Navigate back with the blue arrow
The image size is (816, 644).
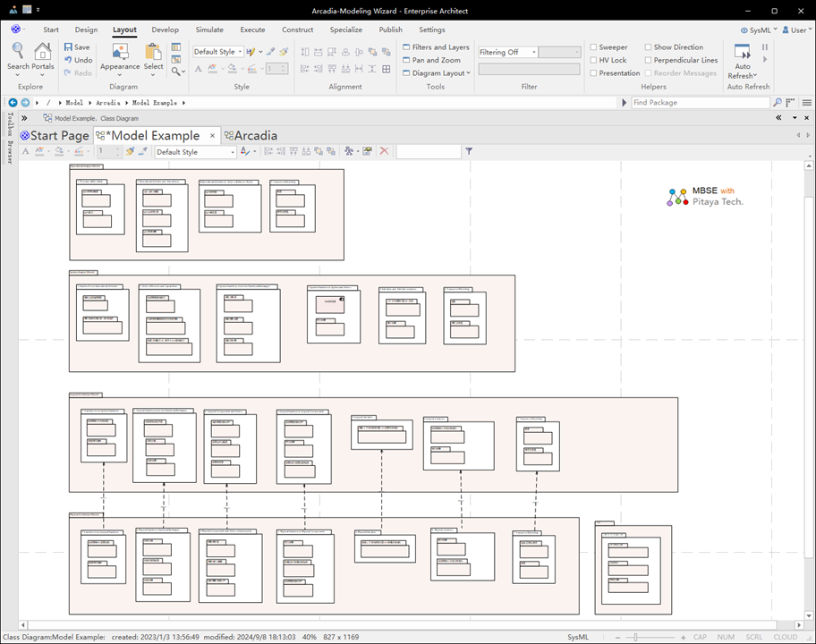[13, 103]
